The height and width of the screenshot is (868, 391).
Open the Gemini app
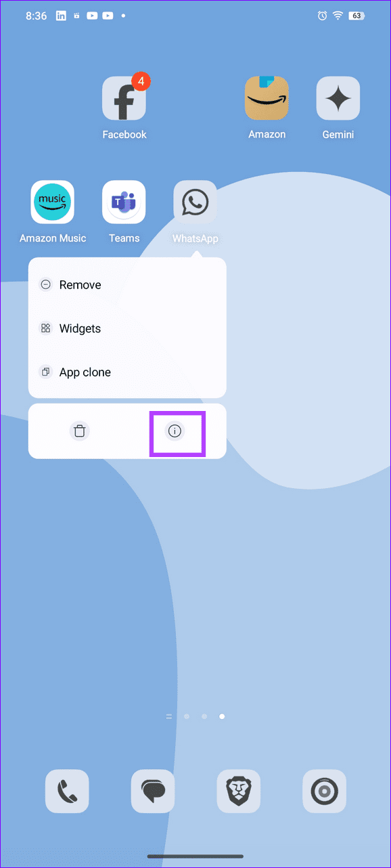pyautogui.click(x=338, y=98)
